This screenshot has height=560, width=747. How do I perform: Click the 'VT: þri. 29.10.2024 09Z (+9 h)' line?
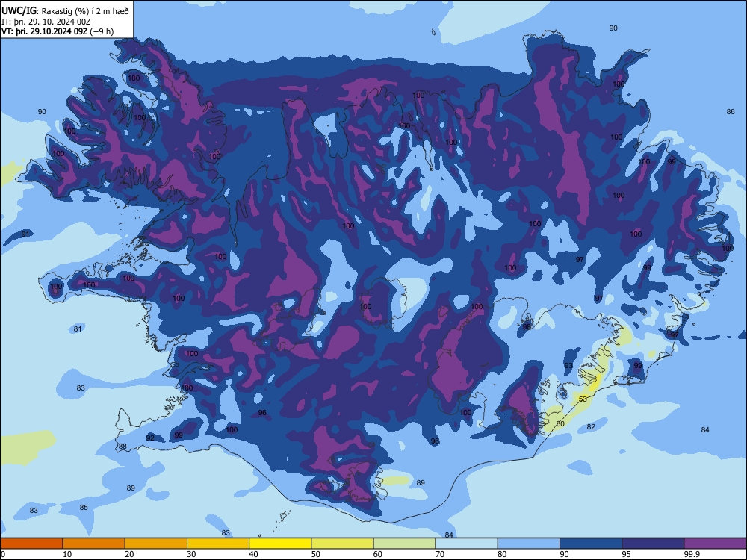pos(58,32)
